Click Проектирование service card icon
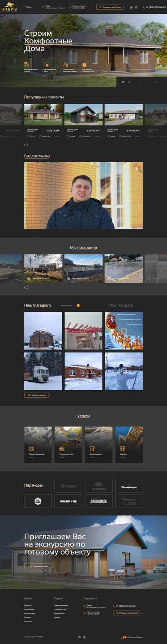The width and height of the screenshot is (167, 644). [31, 449]
